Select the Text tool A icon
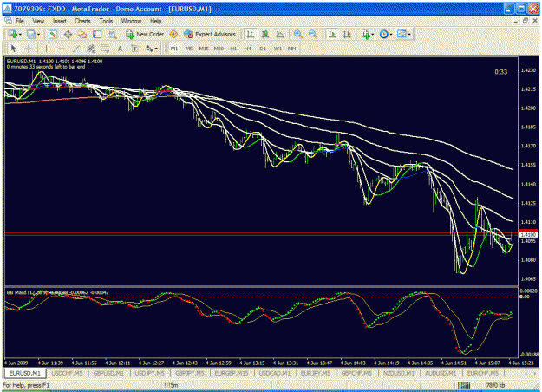542x392 pixels. 120,49
